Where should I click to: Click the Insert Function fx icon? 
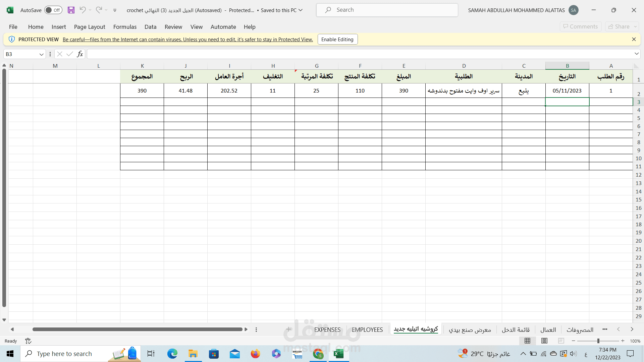[x=80, y=54]
